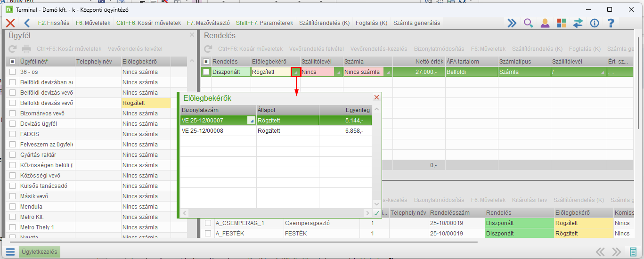Open the hamburger menu icon at bottom left
The width and height of the screenshot is (644, 259).
(x=10, y=252)
